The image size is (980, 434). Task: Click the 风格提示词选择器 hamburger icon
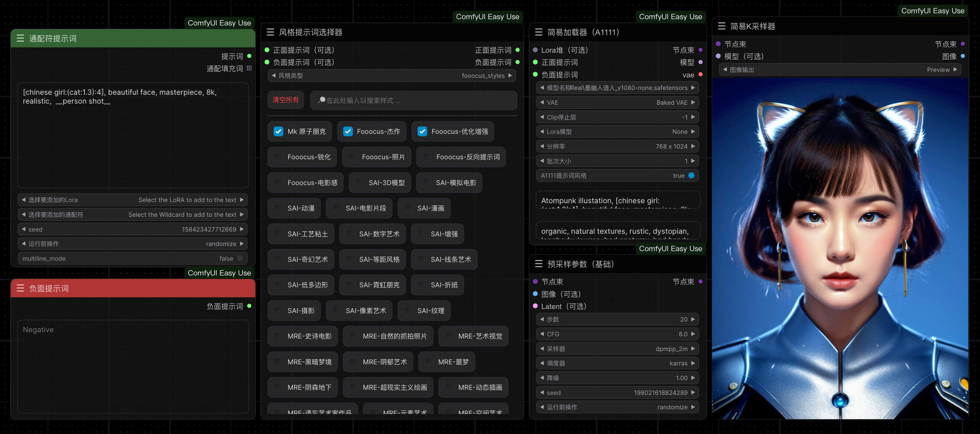(270, 32)
